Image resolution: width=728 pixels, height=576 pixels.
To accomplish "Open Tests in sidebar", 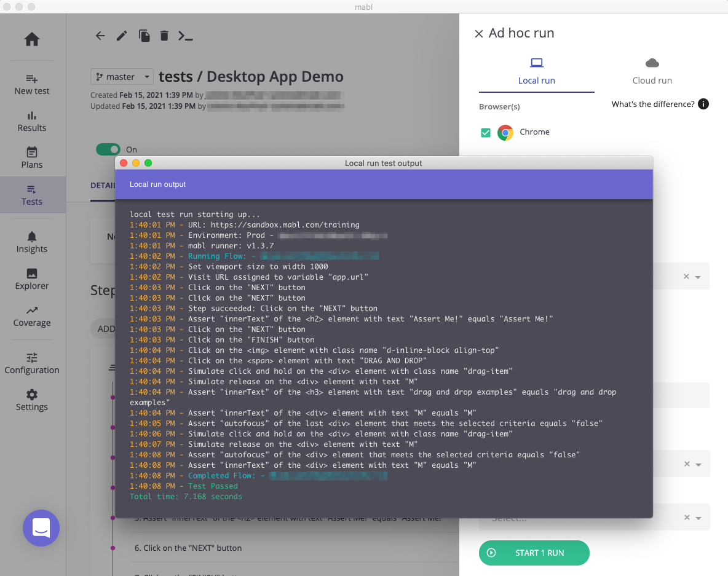I will (31, 195).
